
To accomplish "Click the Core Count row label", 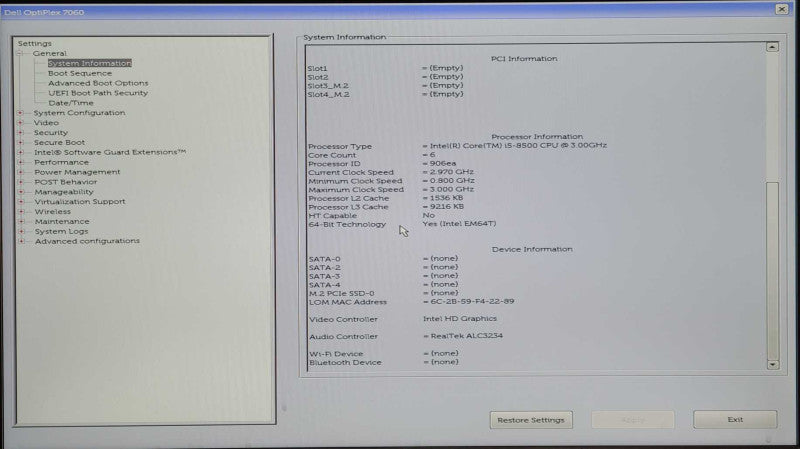I will point(332,155).
